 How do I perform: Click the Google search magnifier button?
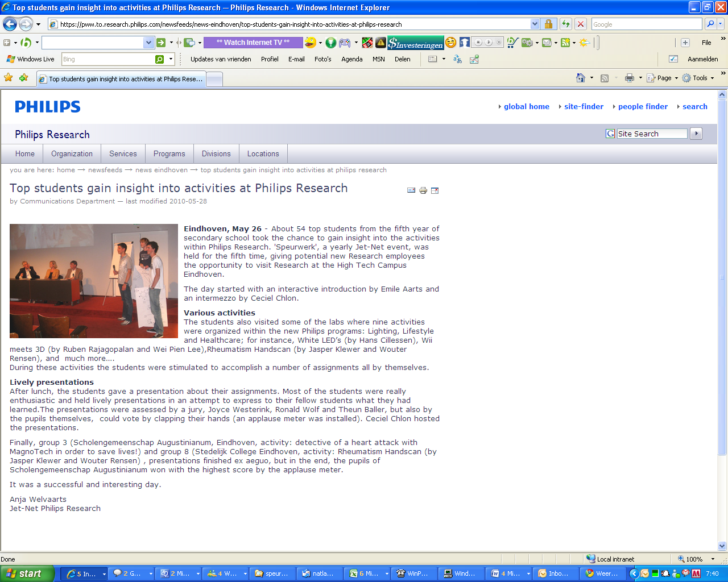point(710,24)
